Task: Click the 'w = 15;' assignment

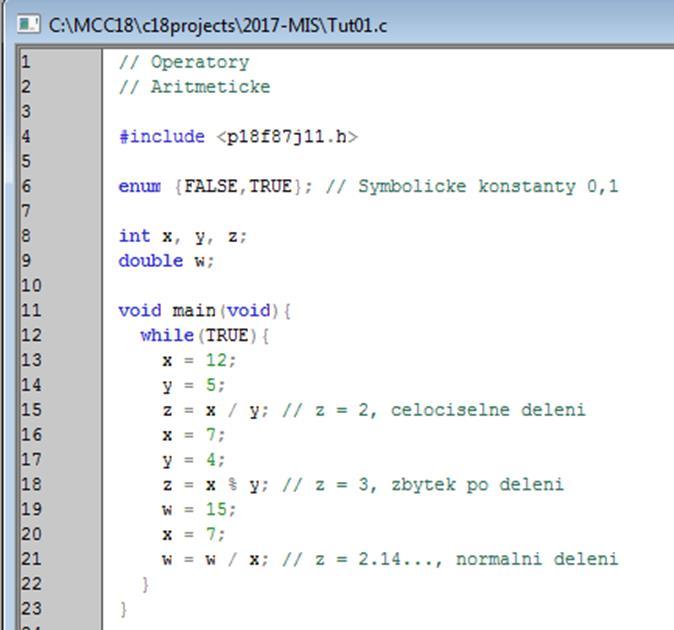Action: click(199, 510)
